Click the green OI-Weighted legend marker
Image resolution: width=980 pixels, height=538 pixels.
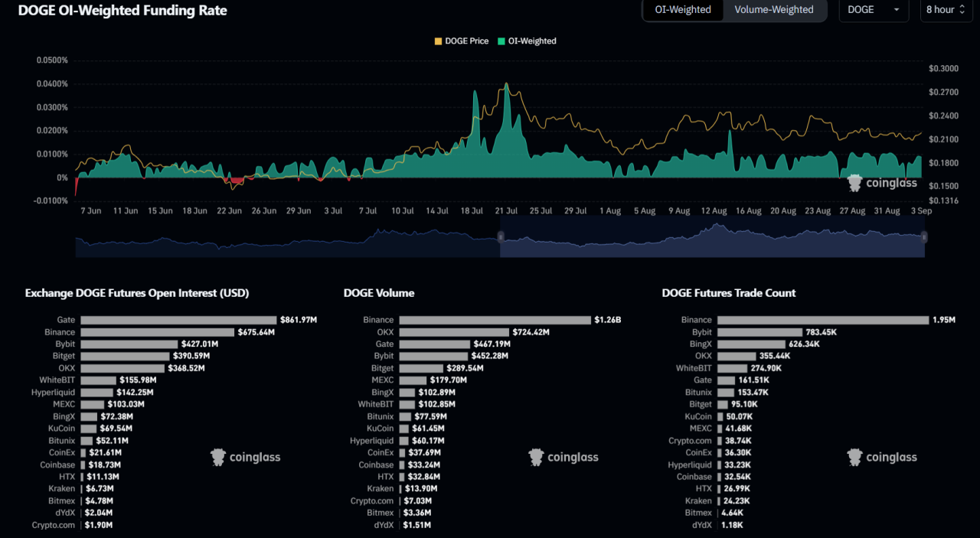tap(501, 41)
